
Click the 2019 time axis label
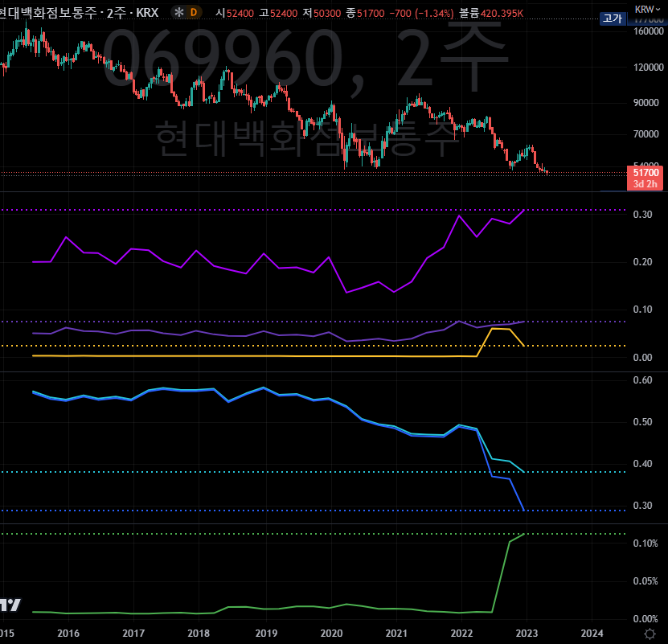pos(266,633)
